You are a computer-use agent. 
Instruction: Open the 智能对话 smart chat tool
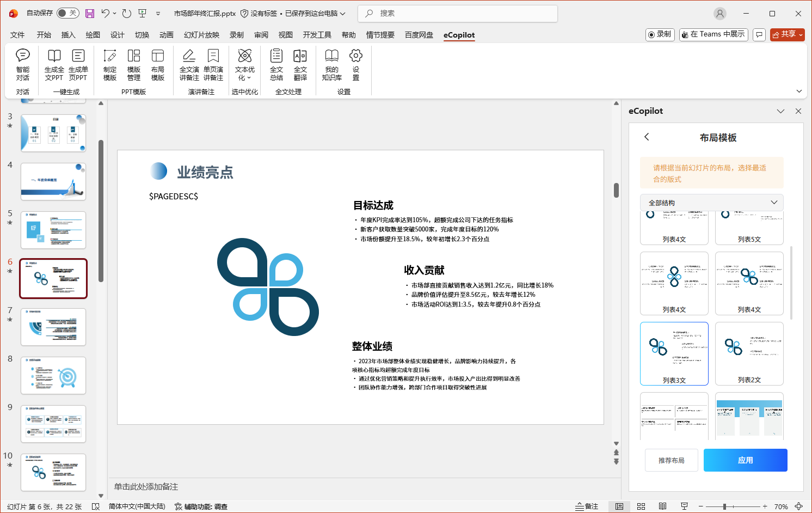tap(23, 64)
